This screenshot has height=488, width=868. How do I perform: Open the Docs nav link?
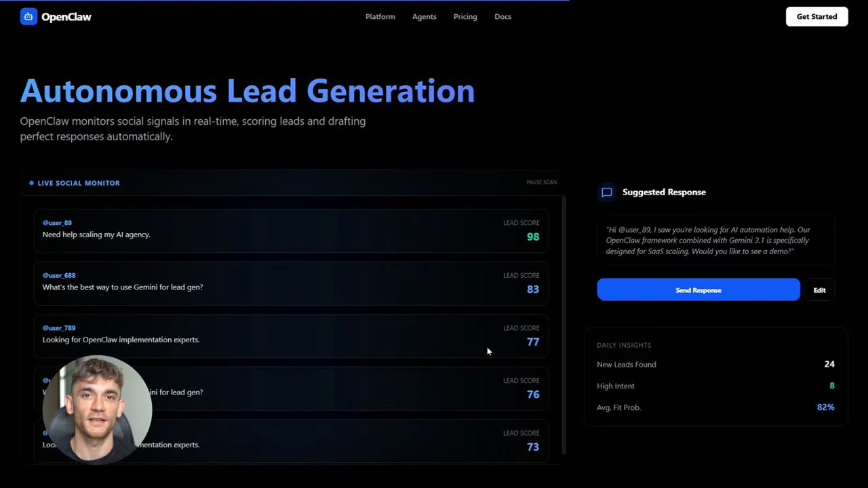tap(502, 17)
